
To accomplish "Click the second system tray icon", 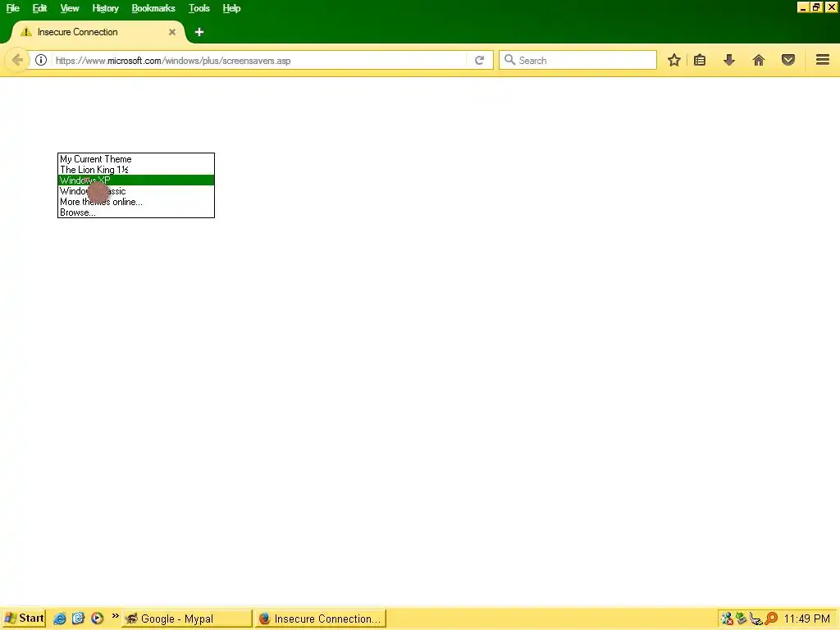I will pos(742,619).
